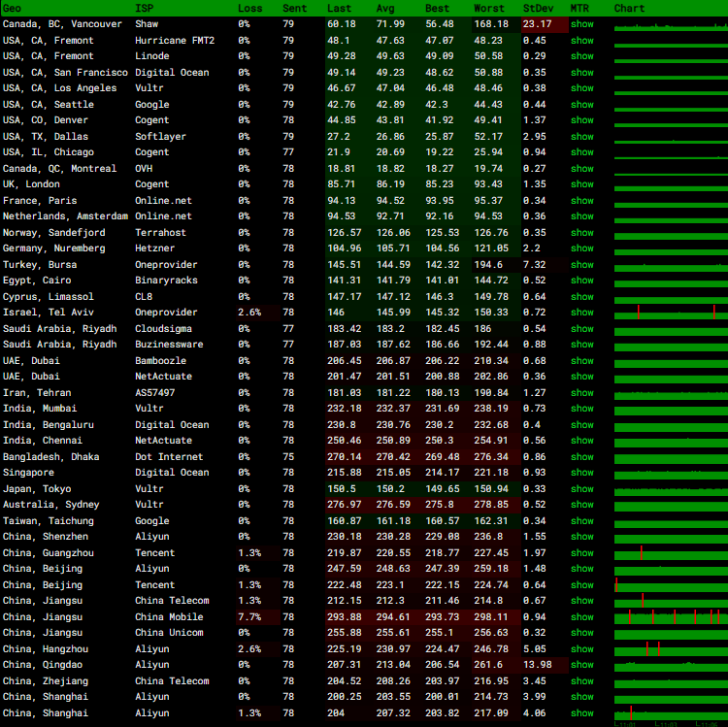The image size is (728, 727).
Task: Click the MTR column header
Action: [x=579, y=8]
